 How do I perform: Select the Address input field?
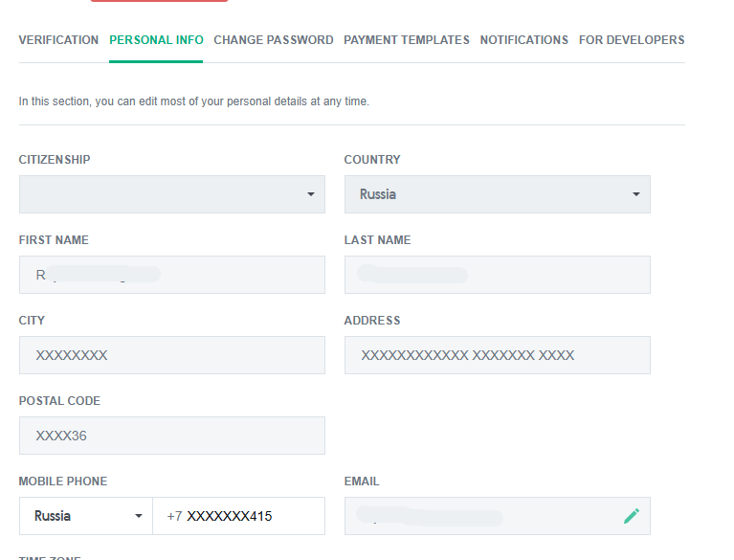click(497, 355)
